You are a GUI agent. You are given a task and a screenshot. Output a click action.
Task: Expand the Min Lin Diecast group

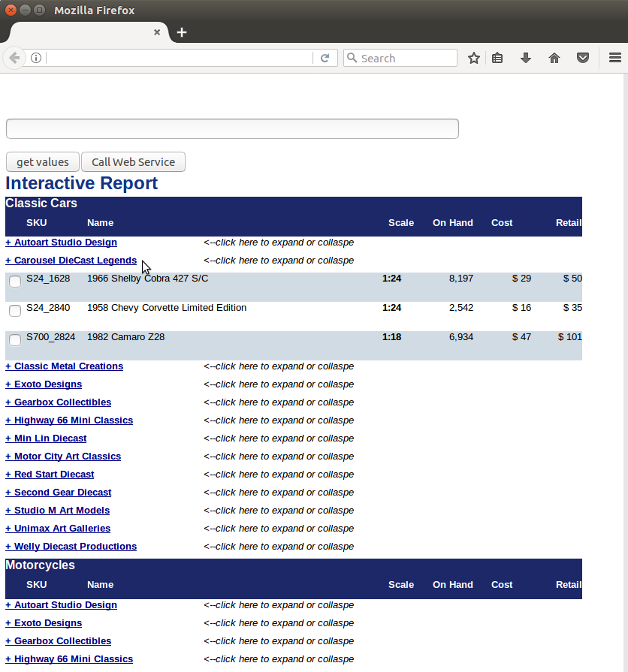coord(46,438)
